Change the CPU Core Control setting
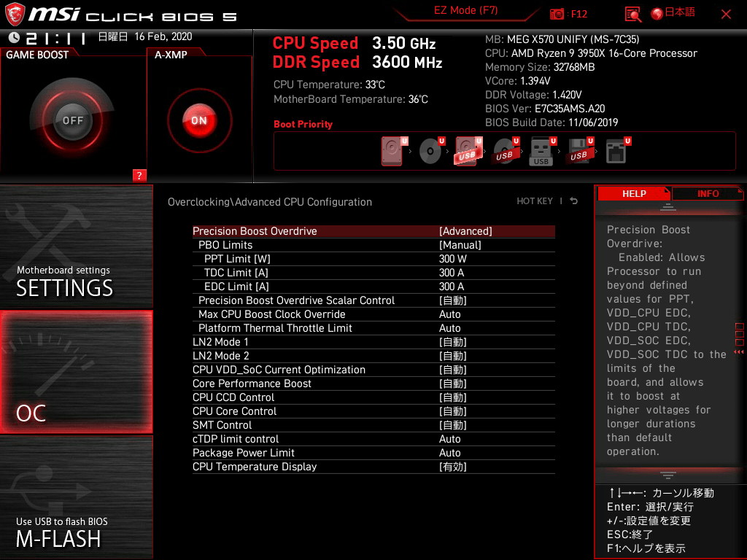Image resolution: width=747 pixels, height=560 pixels. (373, 411)
